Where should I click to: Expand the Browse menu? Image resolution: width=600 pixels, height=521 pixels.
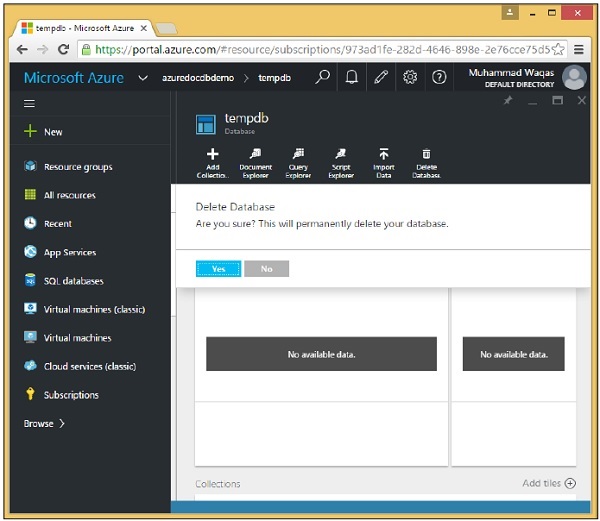pyautogui.click(x=44, y=423)
